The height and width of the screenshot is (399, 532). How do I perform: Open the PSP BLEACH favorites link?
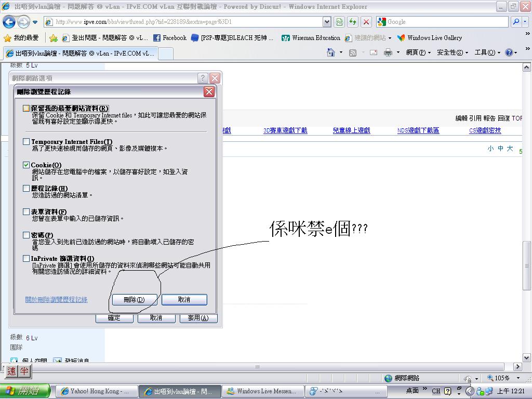[x=232, y=38]
